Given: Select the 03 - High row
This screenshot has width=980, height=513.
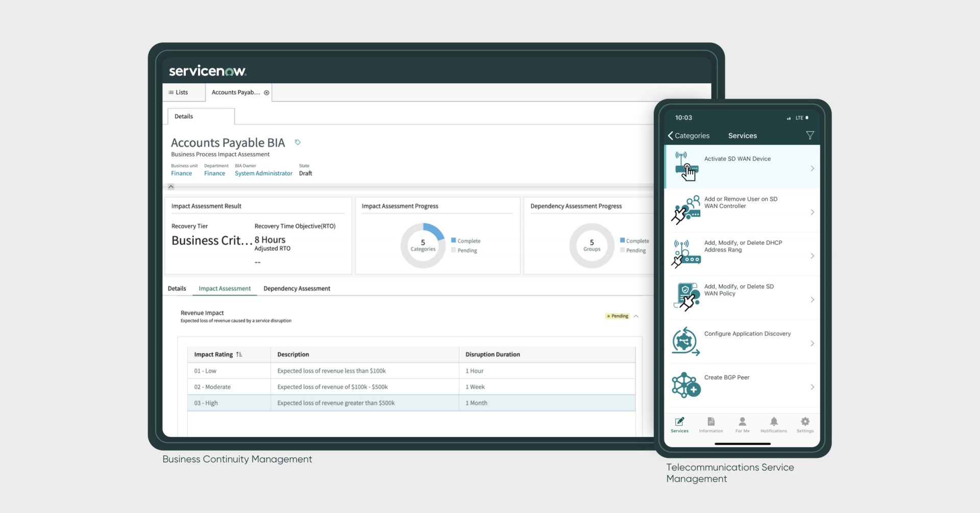Looking at the screenshot, I should (411, 403).
